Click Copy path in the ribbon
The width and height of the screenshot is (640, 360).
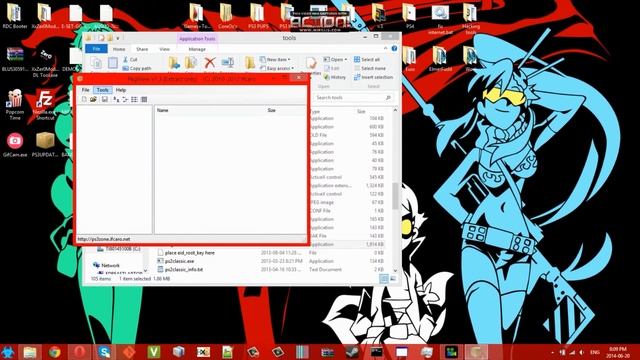tap(137, 69)
